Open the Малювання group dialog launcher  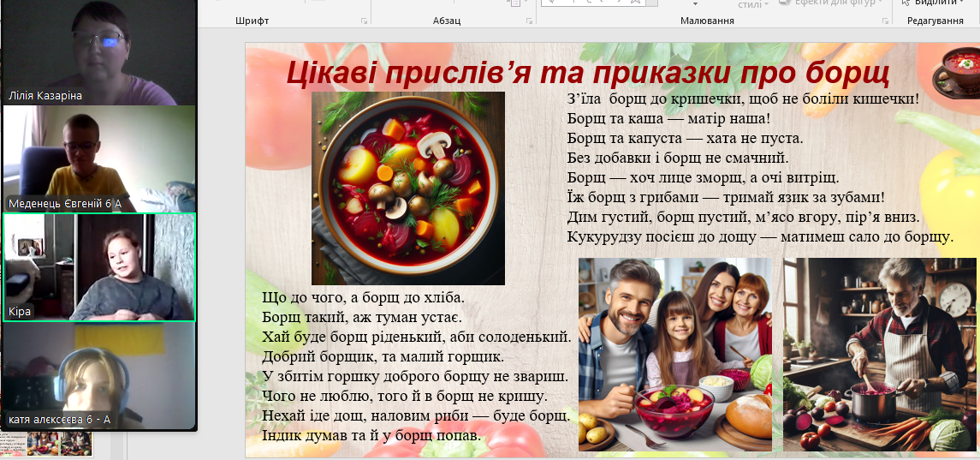pos(885,21)
